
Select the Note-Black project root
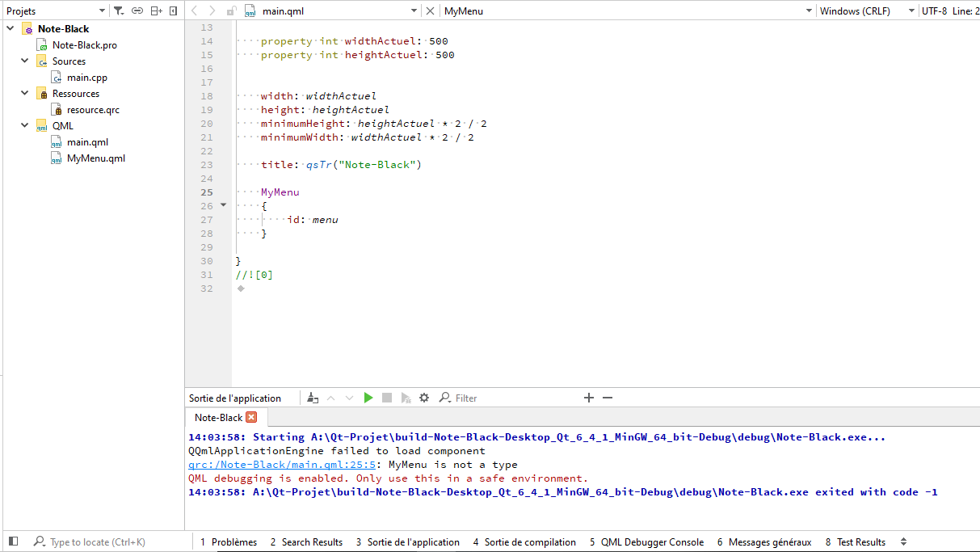point(63,29)
